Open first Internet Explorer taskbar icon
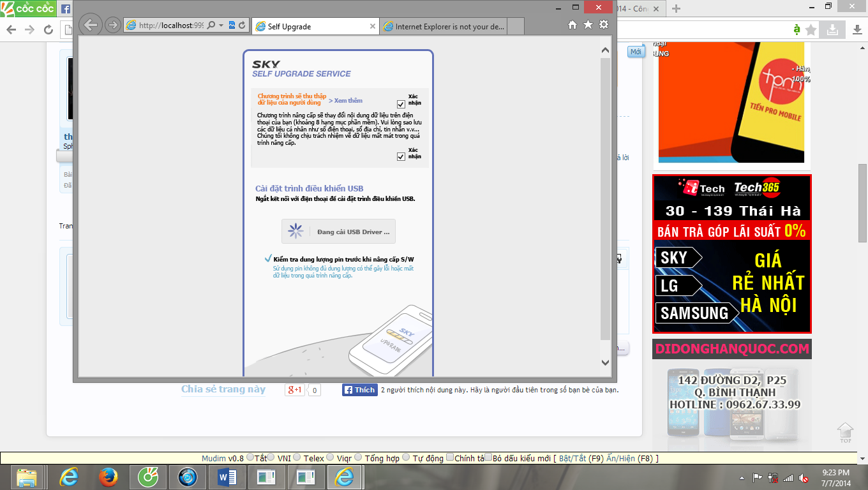The height and width of the screenshot is (490, 868). [68, 477]
